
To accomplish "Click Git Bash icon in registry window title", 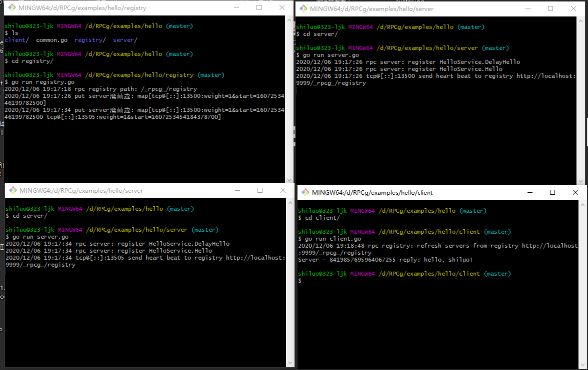I will tap(12, 8).
